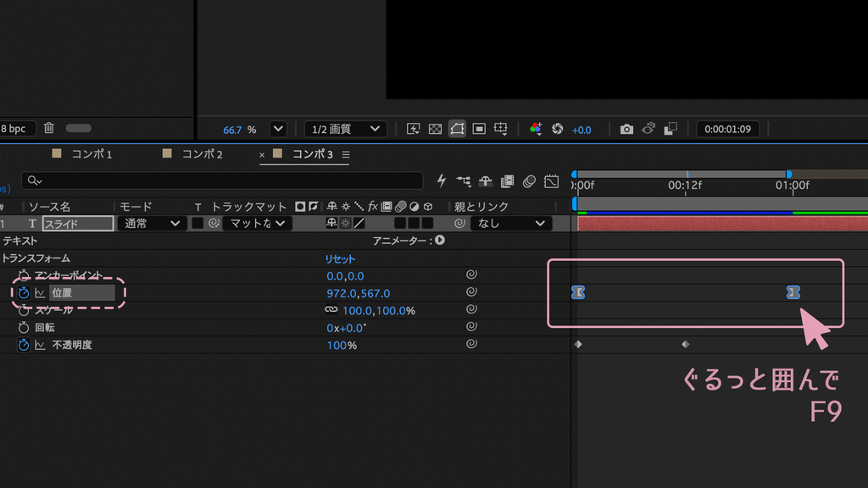Open the 1/2 画質 resolution dropdown
This screenshot has width=868, height=488.
(x=346, y=129)
